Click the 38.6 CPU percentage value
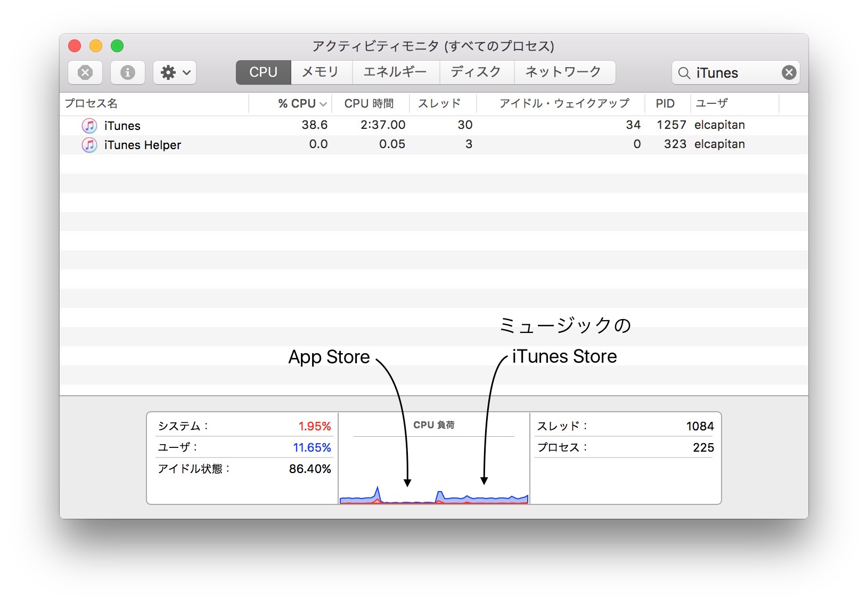Image resolution: width=868 pixels, height=604 pixels. click(x=315, y=125)
